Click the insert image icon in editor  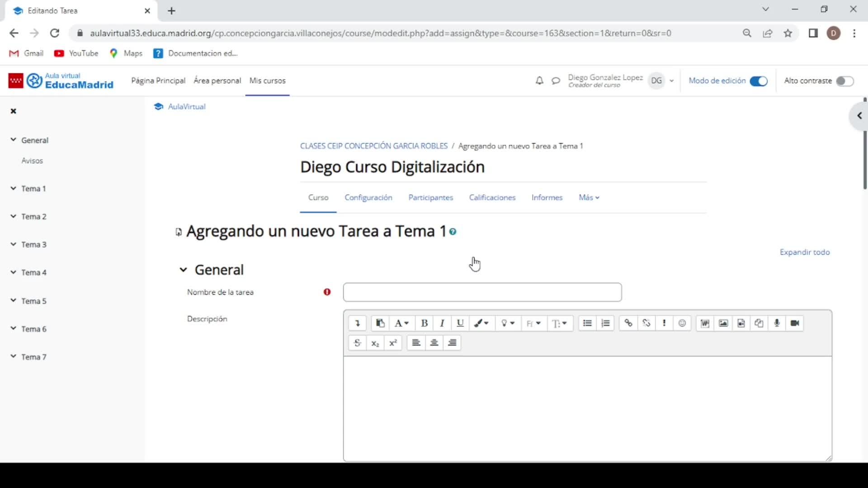[723, 323]
